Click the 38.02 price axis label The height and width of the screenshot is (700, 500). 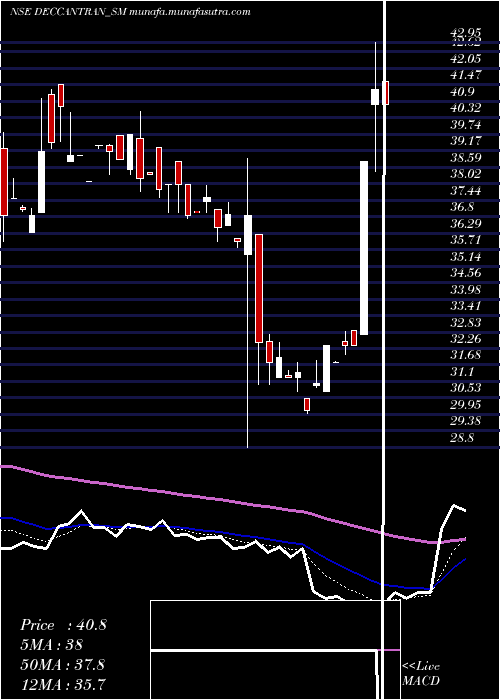pos(466,174)
